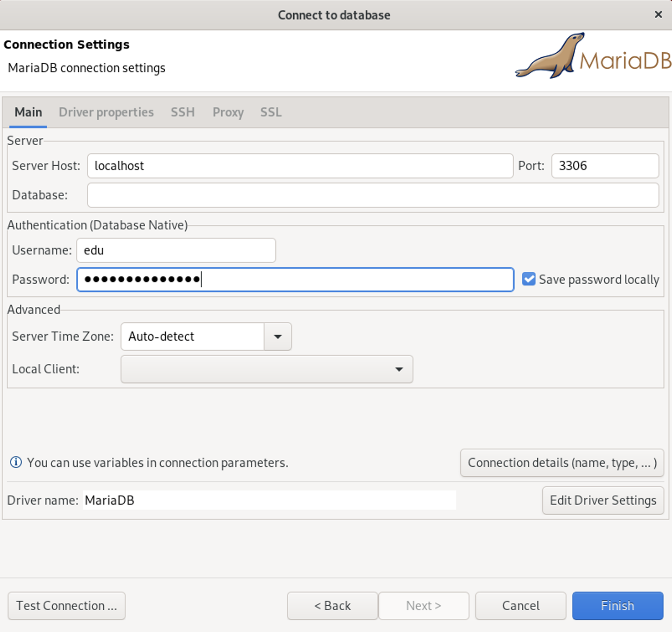Click Edit Driver Settings

point(603,500)
